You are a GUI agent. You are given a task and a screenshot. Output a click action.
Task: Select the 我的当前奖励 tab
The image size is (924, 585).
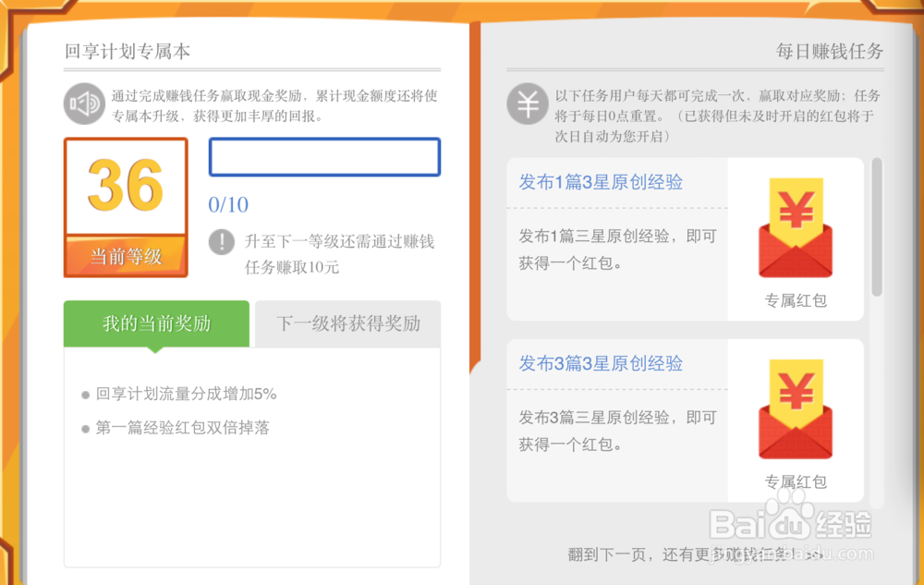point(155,323)
